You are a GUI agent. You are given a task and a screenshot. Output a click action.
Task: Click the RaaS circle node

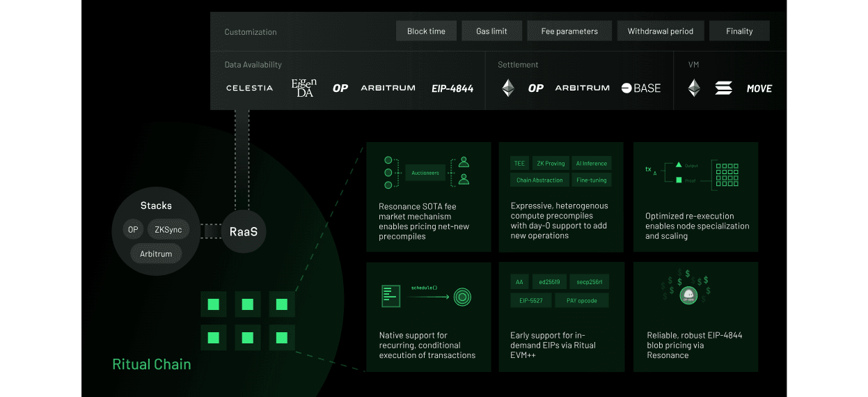(244, 231)
